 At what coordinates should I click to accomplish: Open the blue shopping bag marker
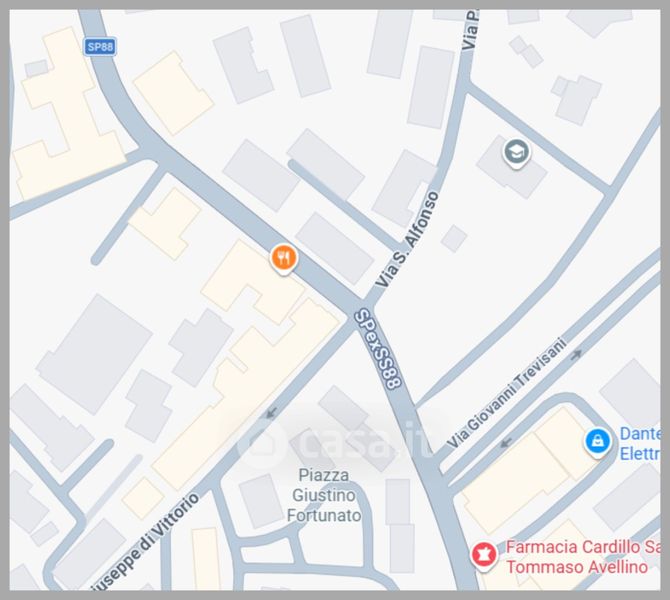pyautogui.click(x=597, y=441)
